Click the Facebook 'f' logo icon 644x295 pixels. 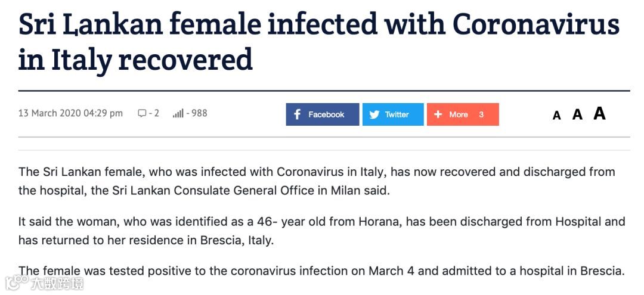click(x=298, y=114)
